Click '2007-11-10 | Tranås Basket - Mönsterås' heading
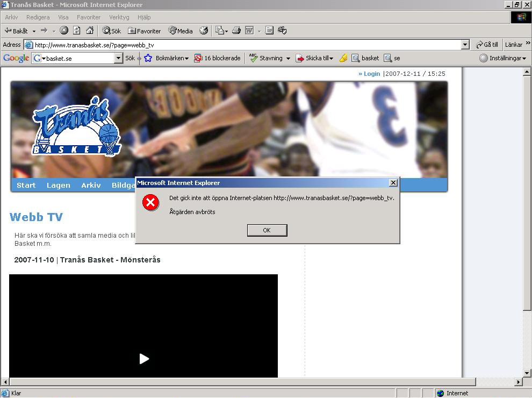Screen dimensions: 532x398 [x=87, y=260]
